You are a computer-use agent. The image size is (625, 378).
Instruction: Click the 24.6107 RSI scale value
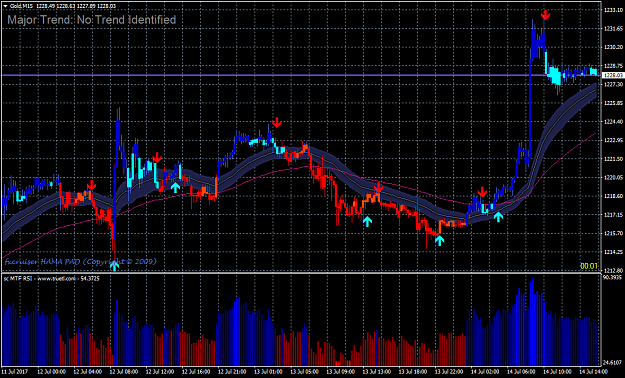click(611, 362)
